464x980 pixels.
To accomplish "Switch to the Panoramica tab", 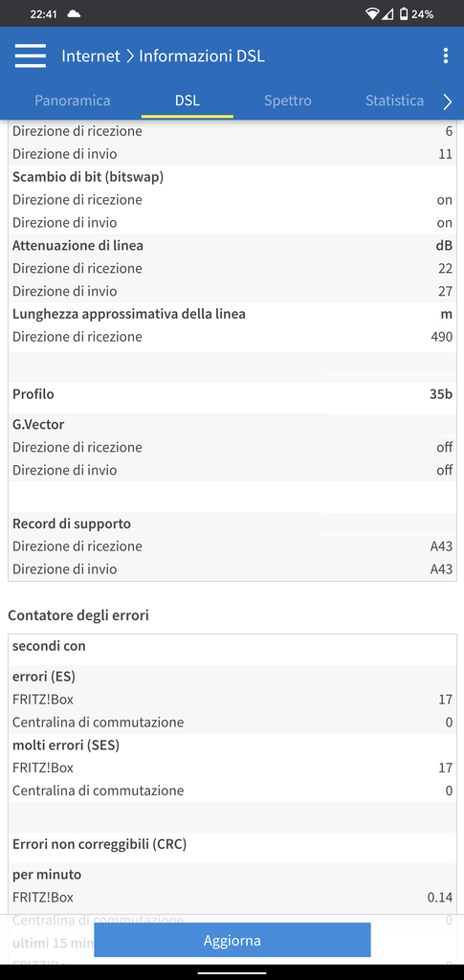I will (73, 100).
